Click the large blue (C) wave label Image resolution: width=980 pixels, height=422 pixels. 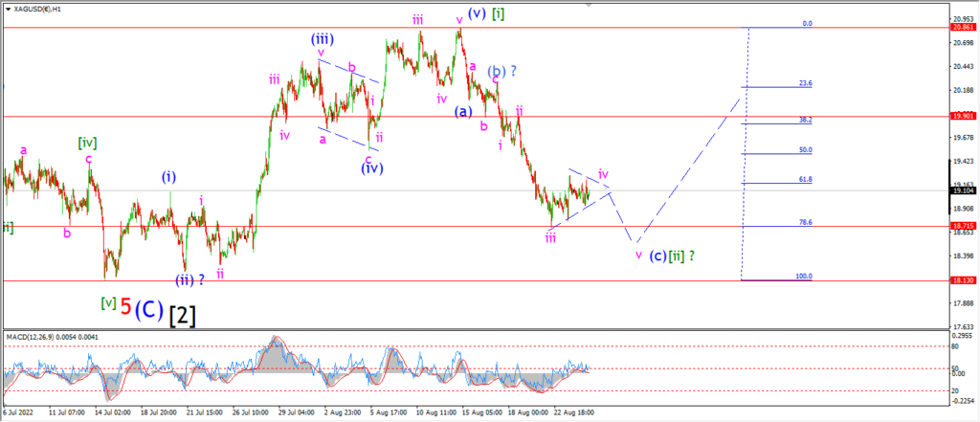(x=150, y=309)
